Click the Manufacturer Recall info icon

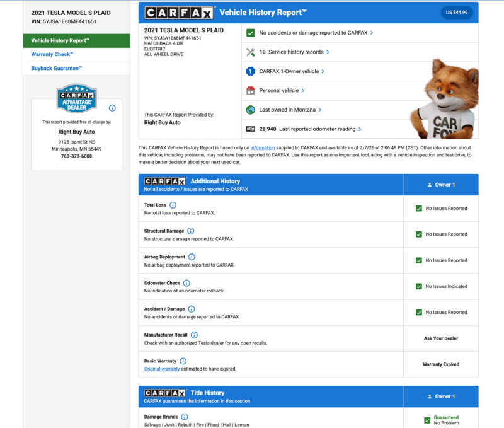click(x=194, y=335)
